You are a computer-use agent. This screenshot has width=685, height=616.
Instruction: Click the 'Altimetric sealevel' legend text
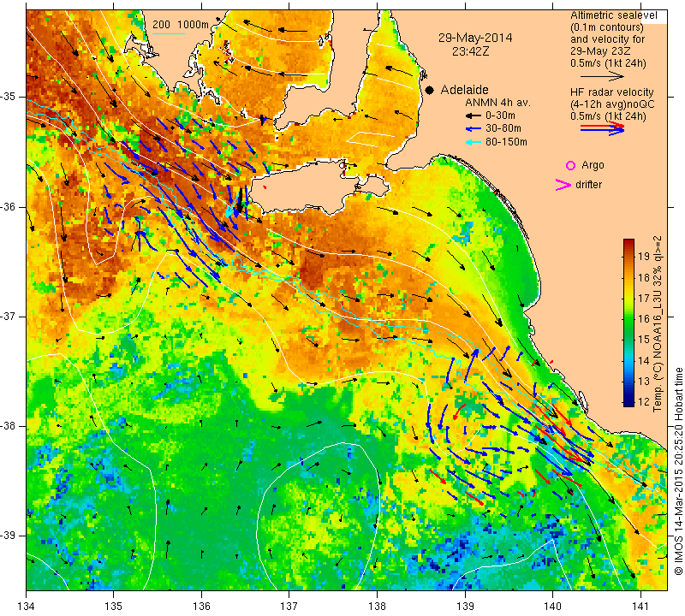pyautogui.click(x=613, y=15)
